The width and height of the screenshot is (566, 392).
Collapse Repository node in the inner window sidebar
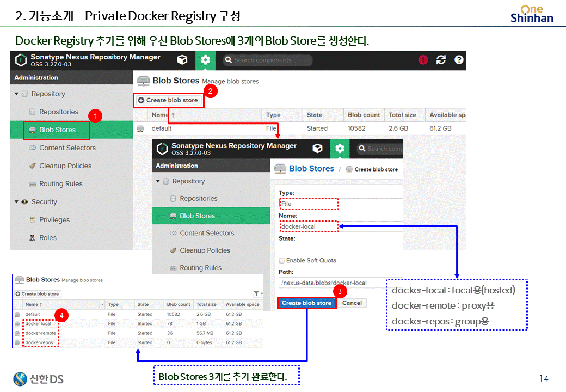(x=158, y=181)
